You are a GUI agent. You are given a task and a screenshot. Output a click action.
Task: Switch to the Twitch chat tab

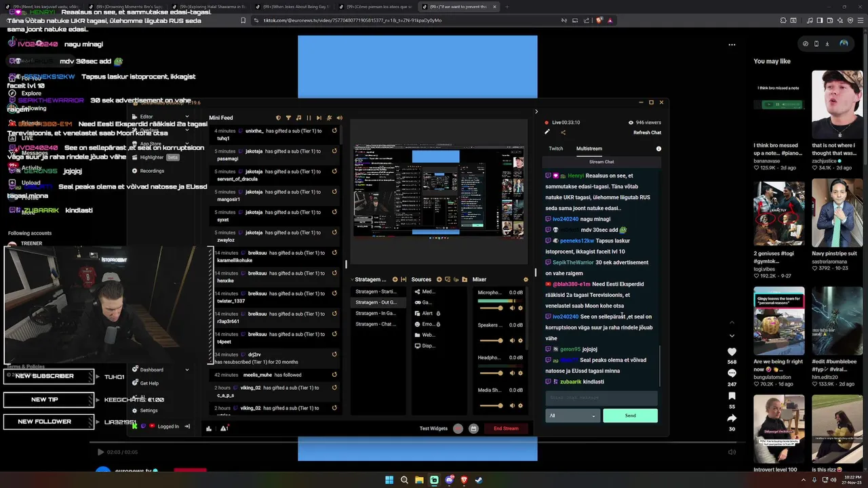tap(556, 148)
